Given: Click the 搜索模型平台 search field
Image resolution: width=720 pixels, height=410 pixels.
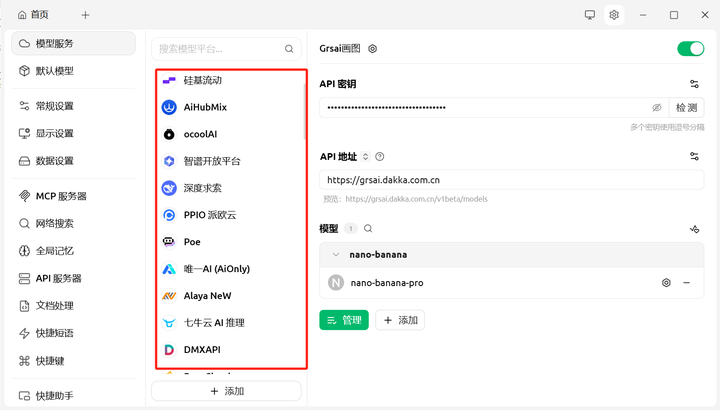Looking at the screenshot, I should [218, 48].
